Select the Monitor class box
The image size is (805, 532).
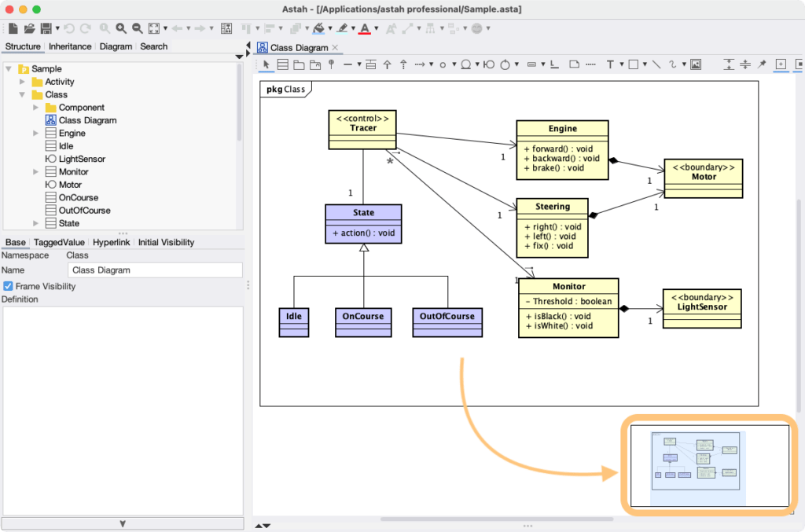pos(568,308)
